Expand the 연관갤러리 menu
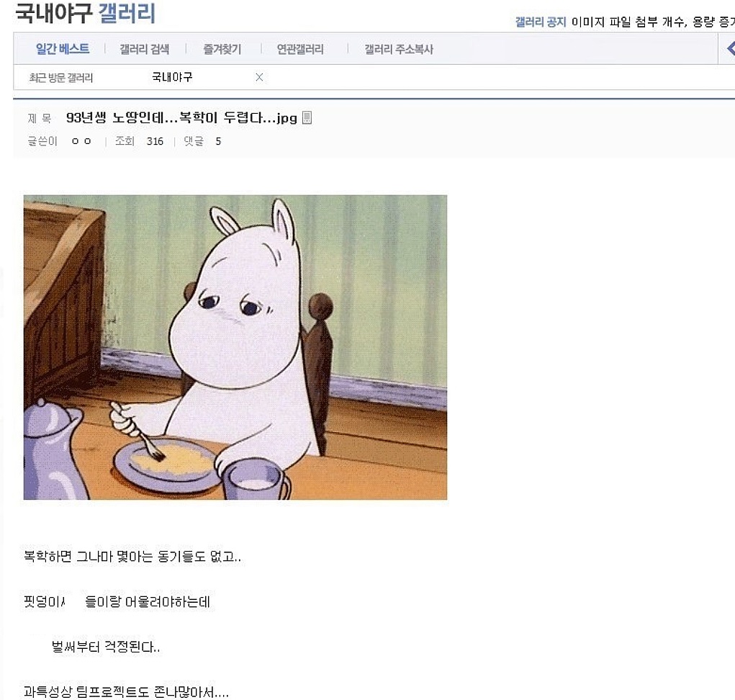 pyautogui.click(x=300, y=49)
